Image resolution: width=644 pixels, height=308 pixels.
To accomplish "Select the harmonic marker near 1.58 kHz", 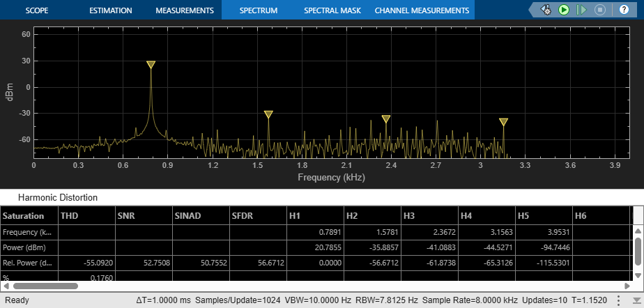I will click(x=268, y=114).
